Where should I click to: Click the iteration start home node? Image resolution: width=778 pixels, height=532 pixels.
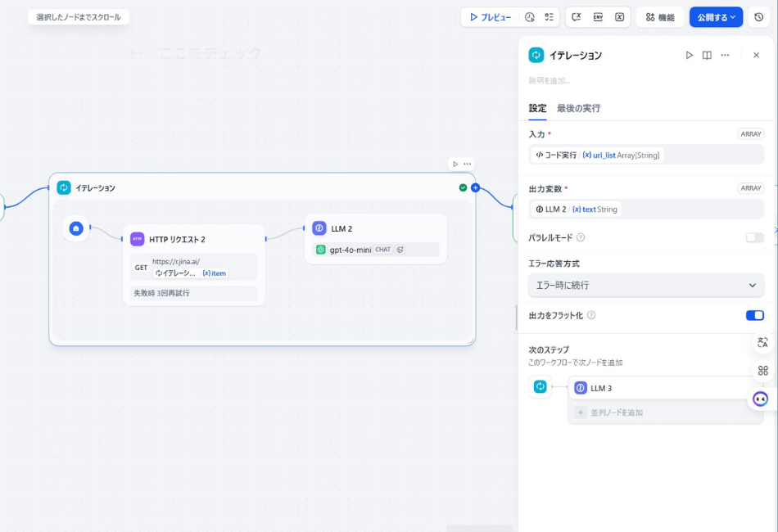[76, 228]
